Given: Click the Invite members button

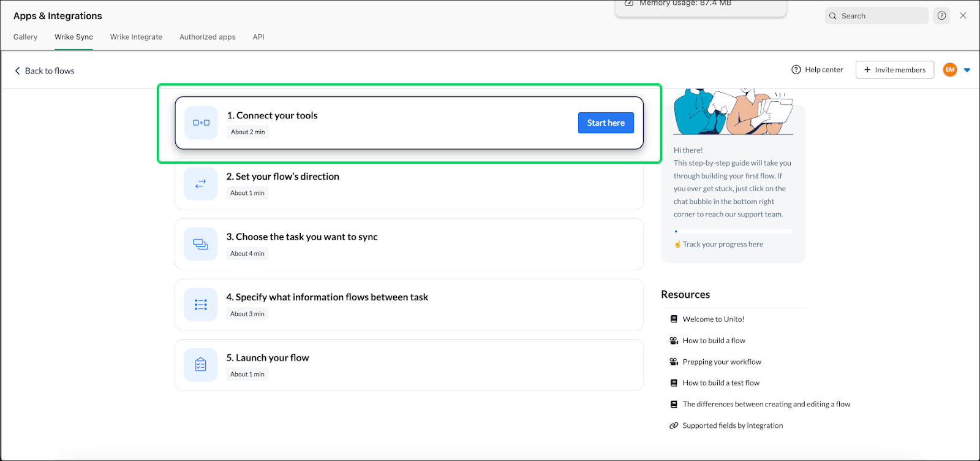Looking at the screenshot, I should click(894, 70).
